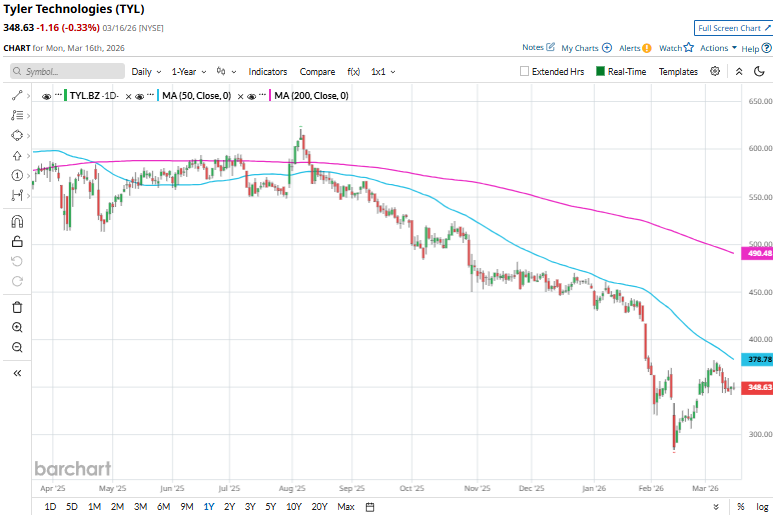Zoom in with the magnifier plus
Image resolution: width=773 pixels, height=515 pixels.
coord(17,327)
